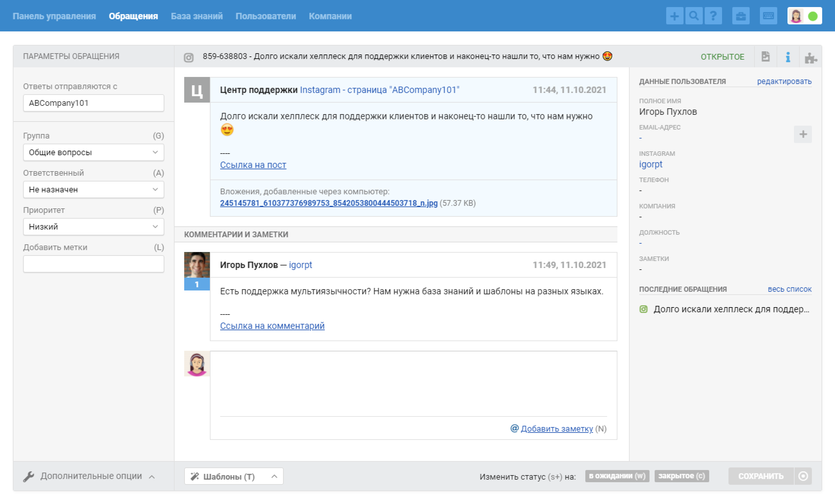This screenshot has width=835, height=504.
Task: Click the ПАРАМЕТРЫ ОБРАЩЕНИЯ heading
Action: coord(71,56)
